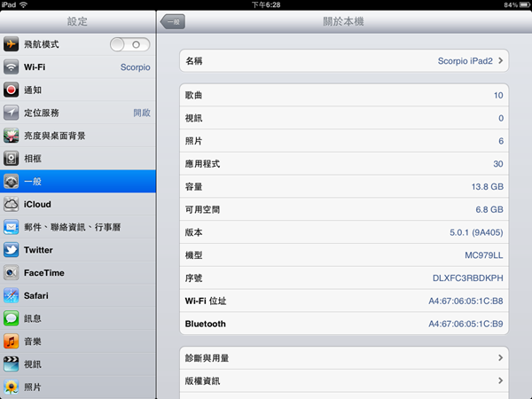Screen dimensions: 532x399
Task: Tap the Wi-Fi icon in sidebar
Action: coord(11,66)
